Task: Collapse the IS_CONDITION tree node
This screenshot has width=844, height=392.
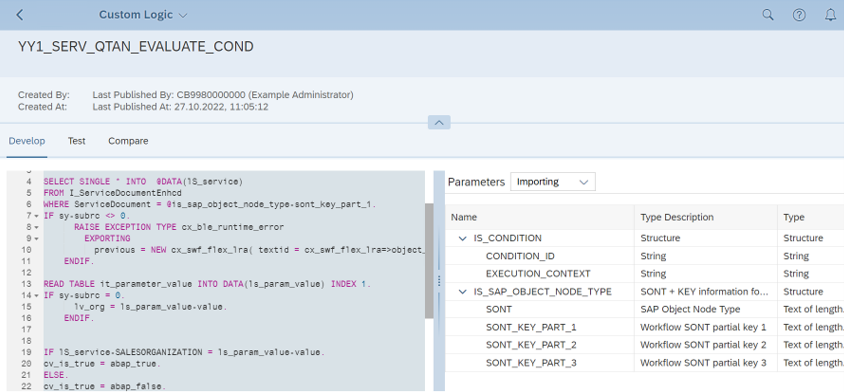Action: [x=462, y=238]
